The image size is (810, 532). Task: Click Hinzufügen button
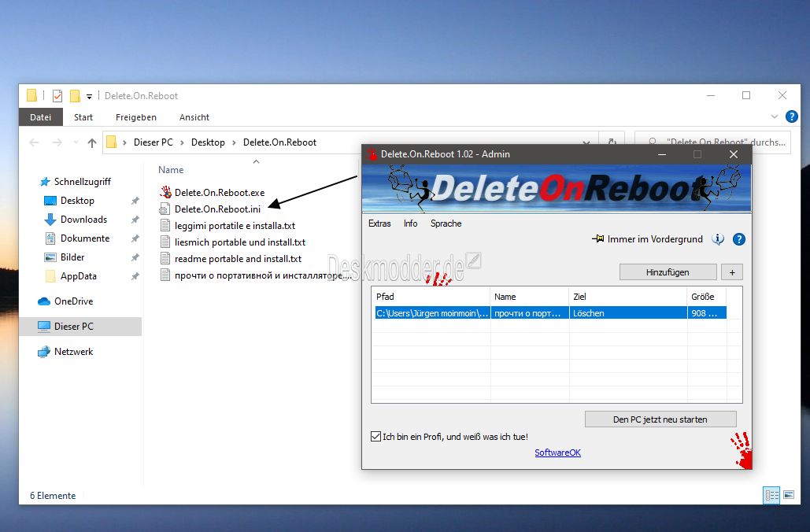(668, 272)
